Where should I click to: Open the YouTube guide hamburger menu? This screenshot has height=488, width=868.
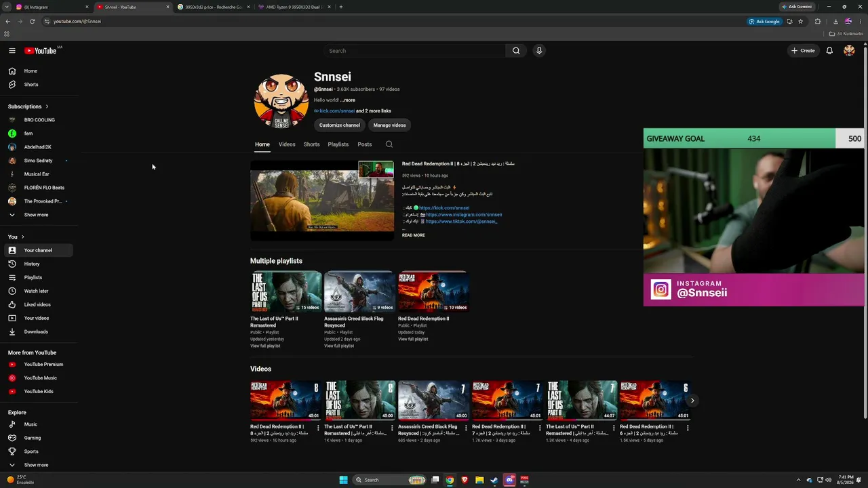click(x=12, y=51)
